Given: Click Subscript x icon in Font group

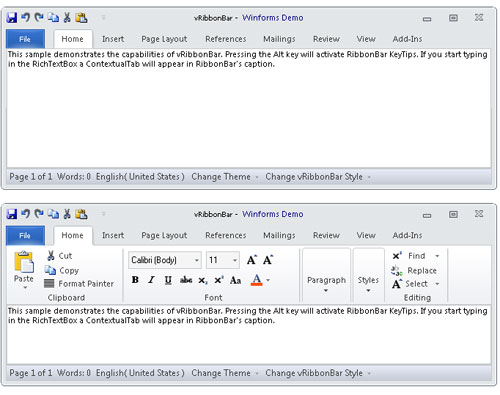Looking at the screenshot, I should pyautogui.click(x=203, y=280).
